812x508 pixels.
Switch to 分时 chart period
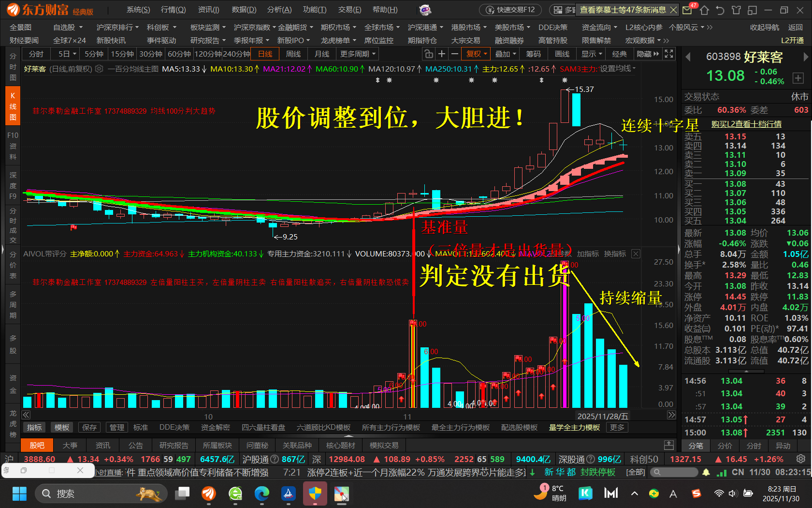[x=36, y=54]
